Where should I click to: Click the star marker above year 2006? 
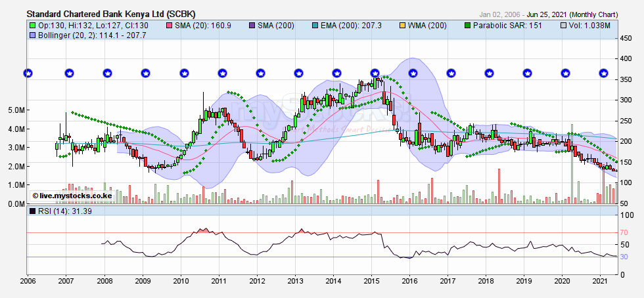28,73
